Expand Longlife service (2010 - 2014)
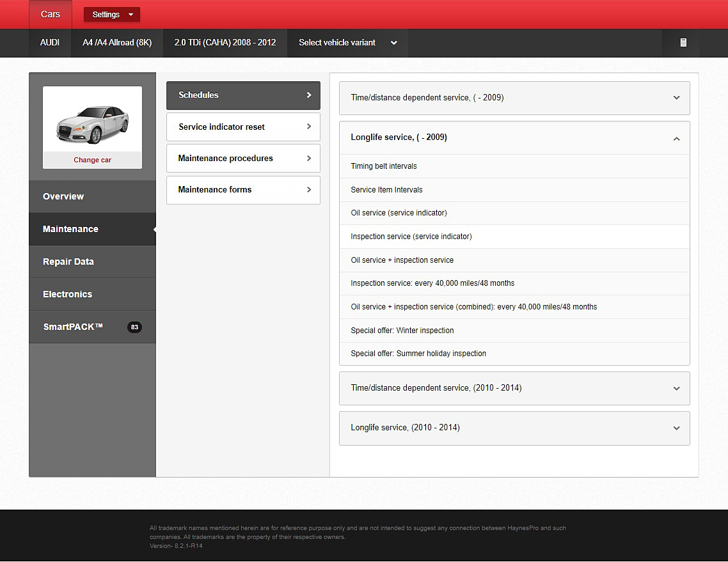Viewport: 728px width, 562px height. click(x=676, y=428)
